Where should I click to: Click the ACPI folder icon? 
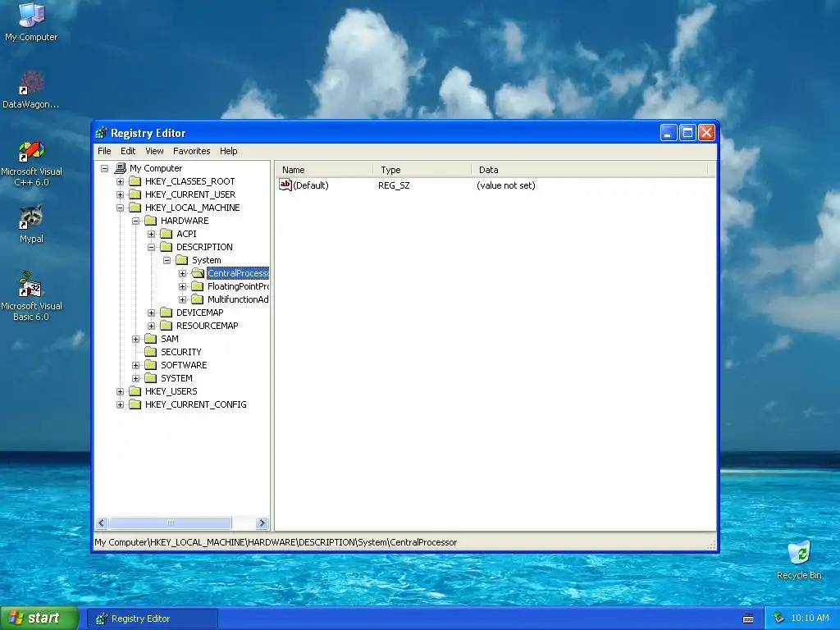[167, 234]
